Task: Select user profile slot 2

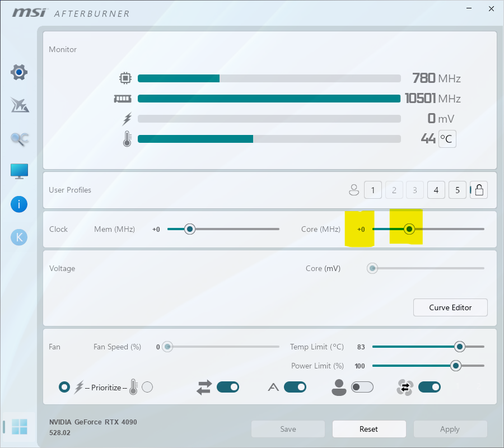Action: [x=394, y=190]
